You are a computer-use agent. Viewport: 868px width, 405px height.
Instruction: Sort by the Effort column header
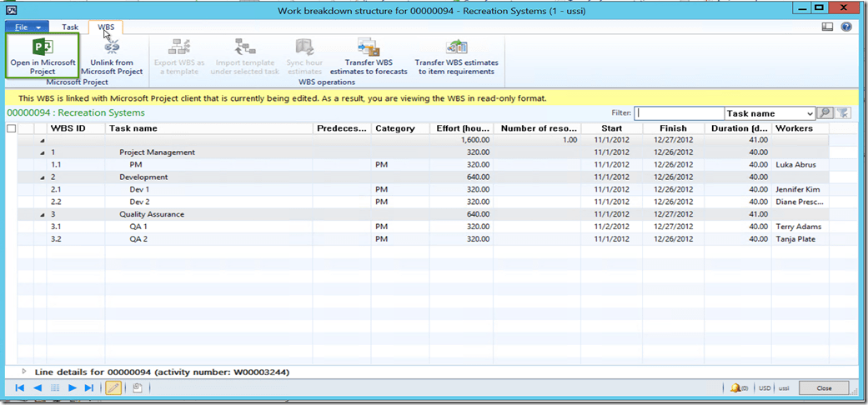[x=461, y=128]
